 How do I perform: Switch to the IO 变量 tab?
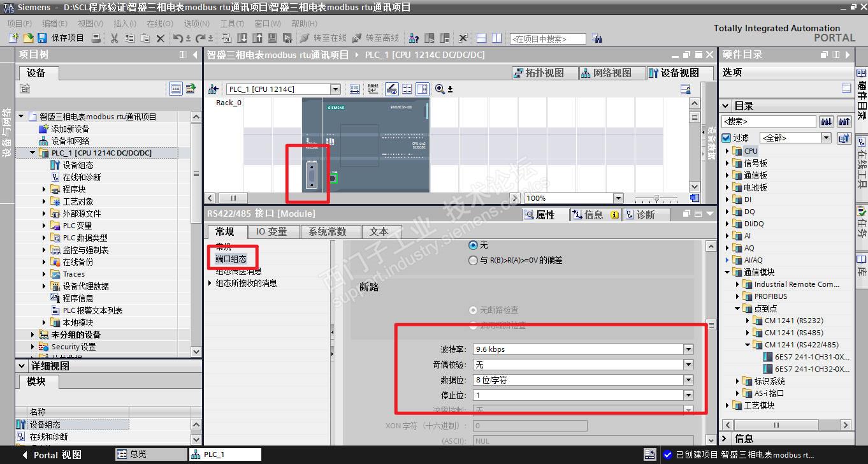pos(271,231)
